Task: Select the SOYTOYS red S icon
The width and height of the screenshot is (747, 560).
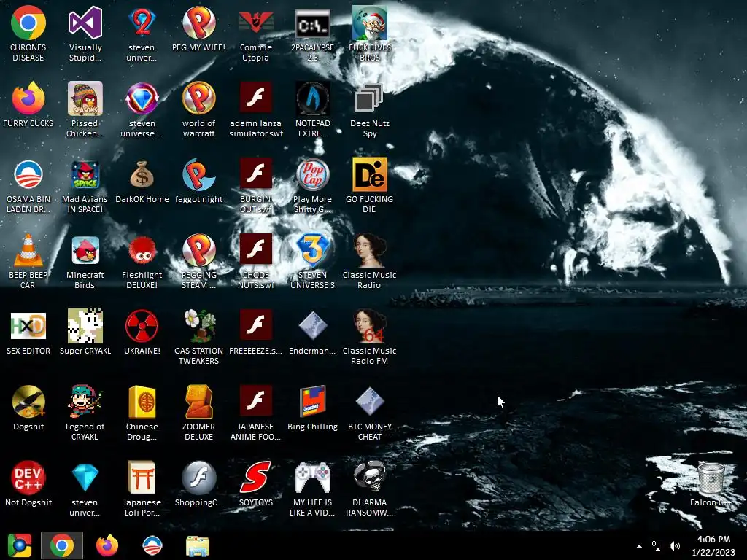Action: (x=256, y=478)
